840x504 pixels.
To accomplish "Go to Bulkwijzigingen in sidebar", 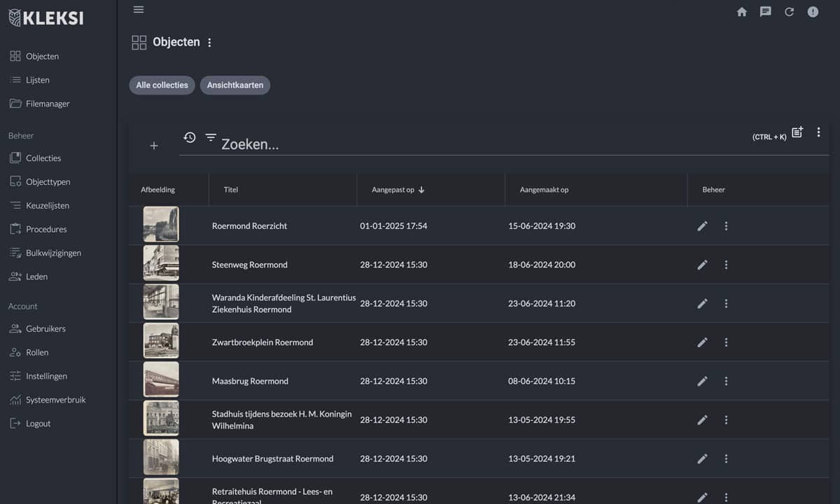I will tap(53, 253).
